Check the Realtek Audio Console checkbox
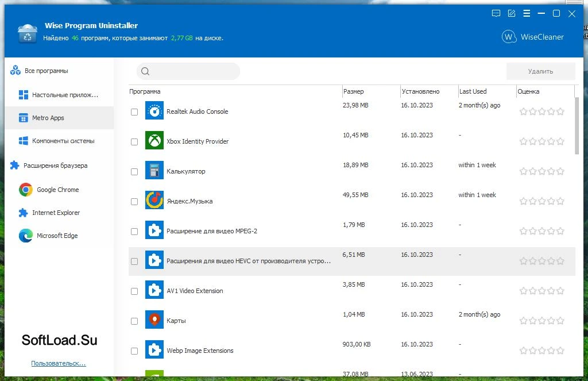Viewport: 588px width, 381px height. click(134, 112)
